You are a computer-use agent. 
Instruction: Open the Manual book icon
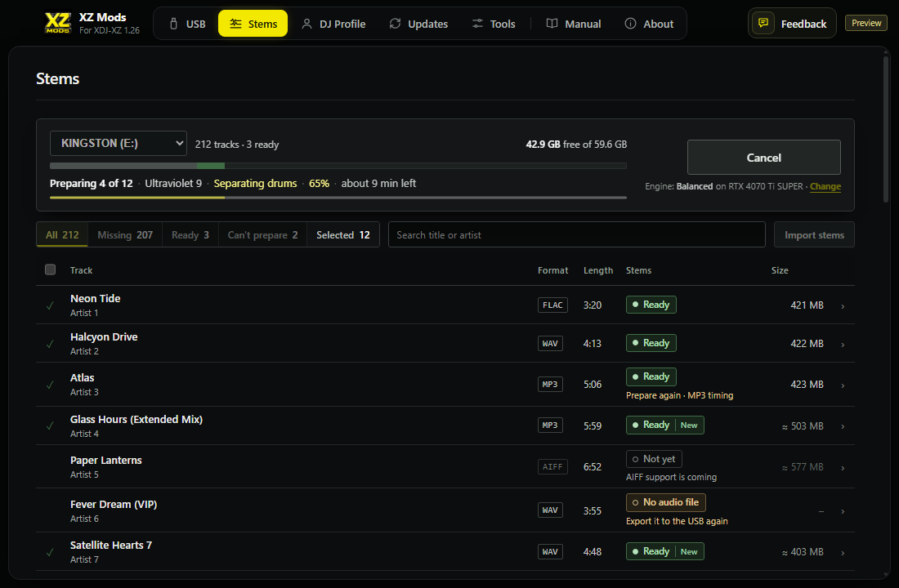pos(552,24)
